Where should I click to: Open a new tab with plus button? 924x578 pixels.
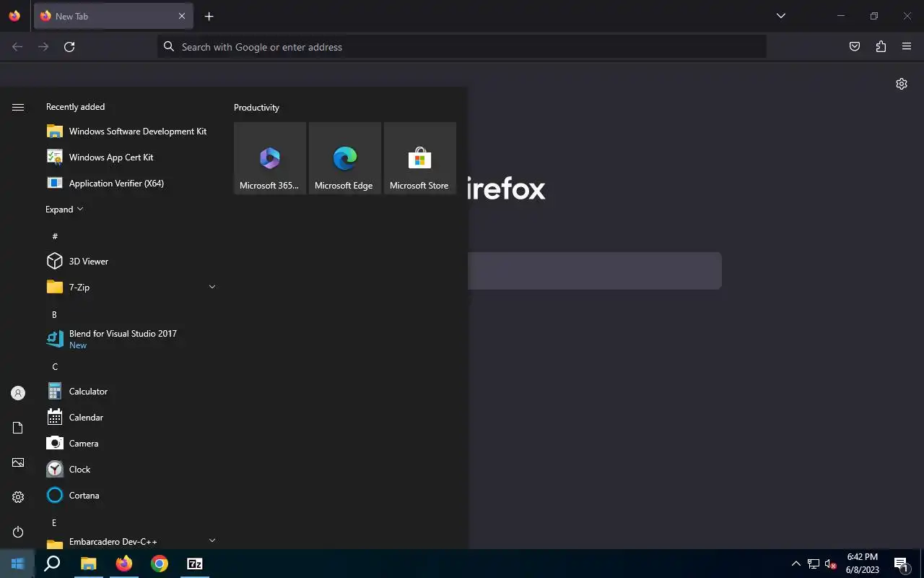209,16
